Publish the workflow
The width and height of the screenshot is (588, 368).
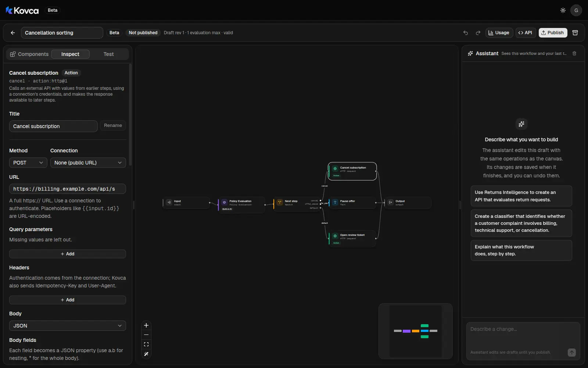pyautogui.click(x=553, y=33)
